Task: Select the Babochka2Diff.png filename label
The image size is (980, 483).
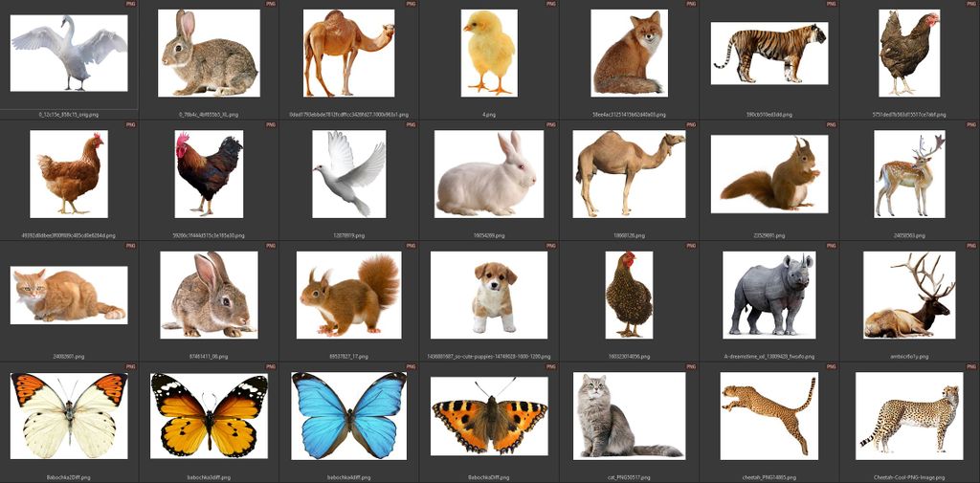Action: click(69, 476)
